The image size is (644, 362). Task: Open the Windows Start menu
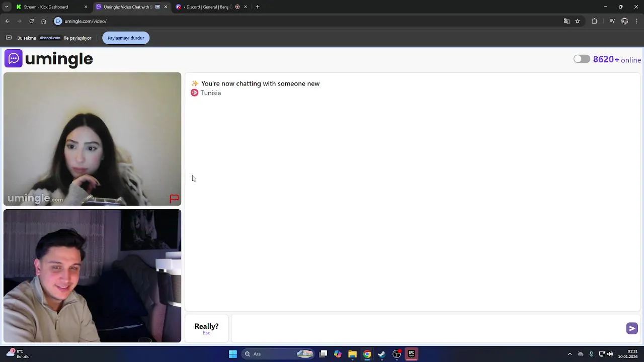click(233, 354)
